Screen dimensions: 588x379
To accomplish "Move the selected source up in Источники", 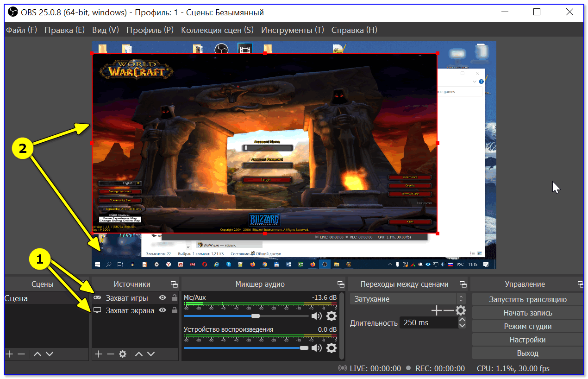I will [x=139, y=354].
